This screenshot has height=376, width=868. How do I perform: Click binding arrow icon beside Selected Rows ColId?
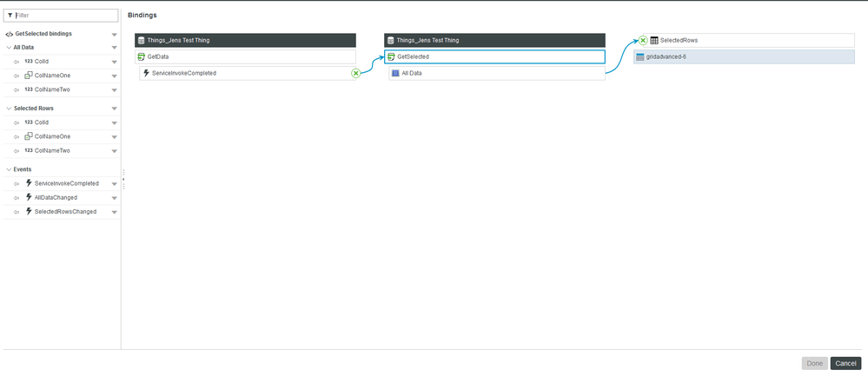click(17, 122)
